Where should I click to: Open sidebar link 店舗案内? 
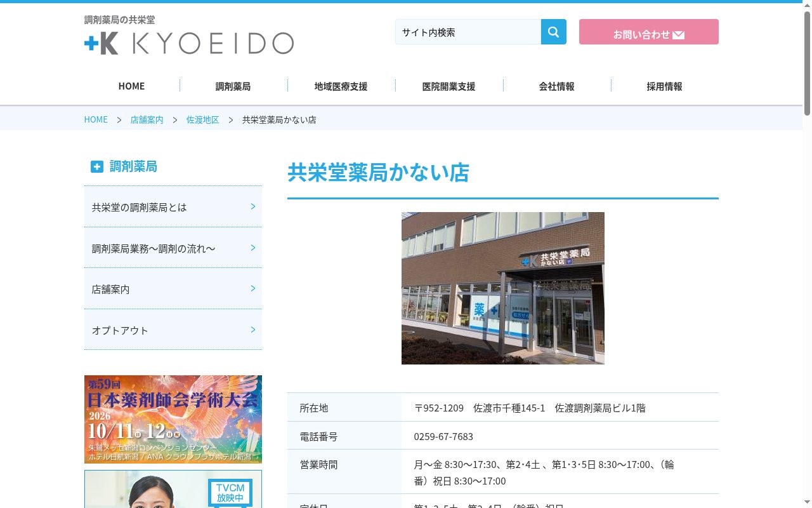coord(173,288)
